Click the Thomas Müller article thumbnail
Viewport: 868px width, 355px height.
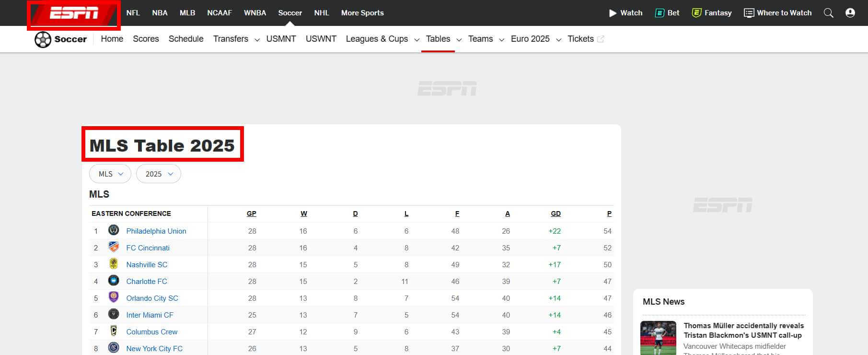658,338
